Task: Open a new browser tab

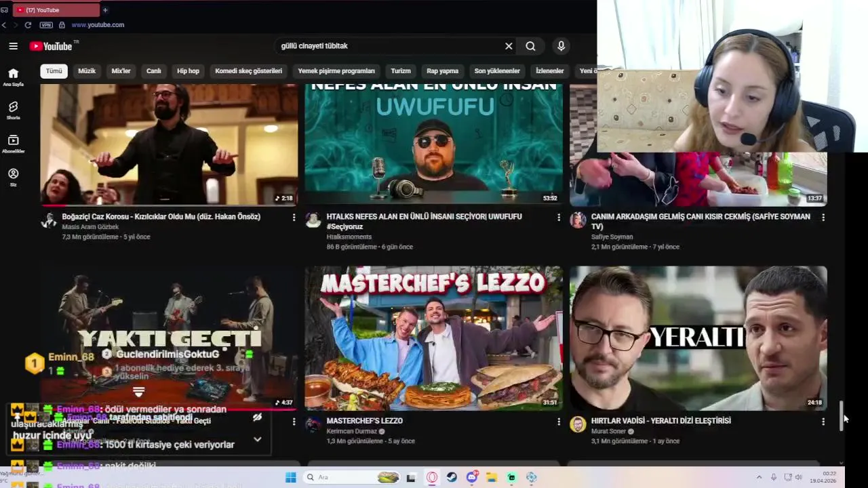Action: coord(105,10)
